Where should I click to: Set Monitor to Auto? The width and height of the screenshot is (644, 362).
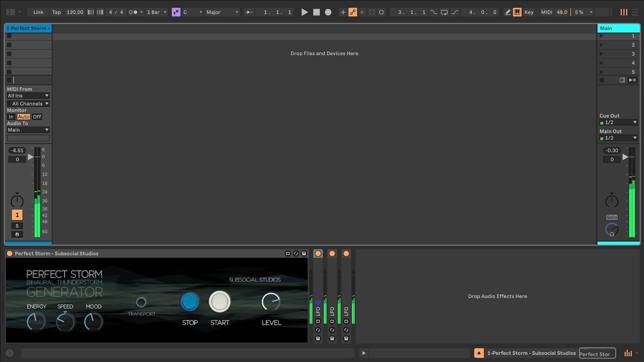point(24,117)
